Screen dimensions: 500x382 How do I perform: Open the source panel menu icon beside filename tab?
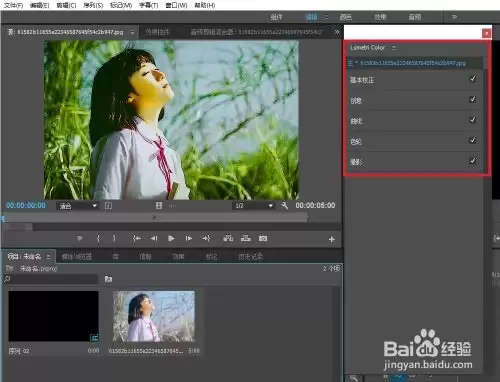pyautogui.click(x=132, y=32)
